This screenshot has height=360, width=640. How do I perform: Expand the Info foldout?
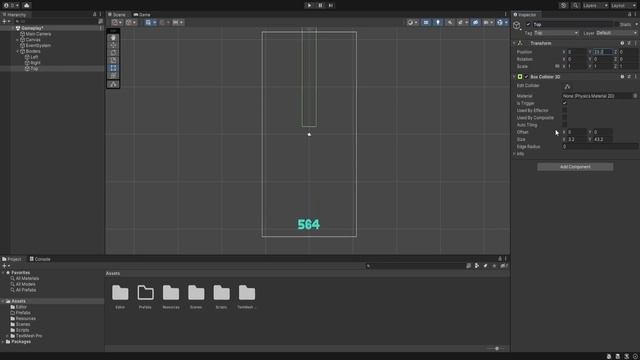(514, 154)
